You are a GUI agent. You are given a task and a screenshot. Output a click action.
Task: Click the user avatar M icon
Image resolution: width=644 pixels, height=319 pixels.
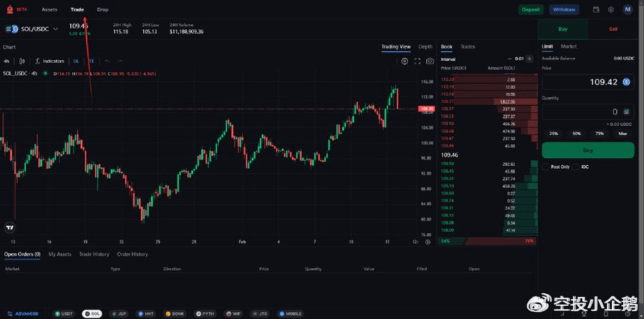click(x=628, y=10)
